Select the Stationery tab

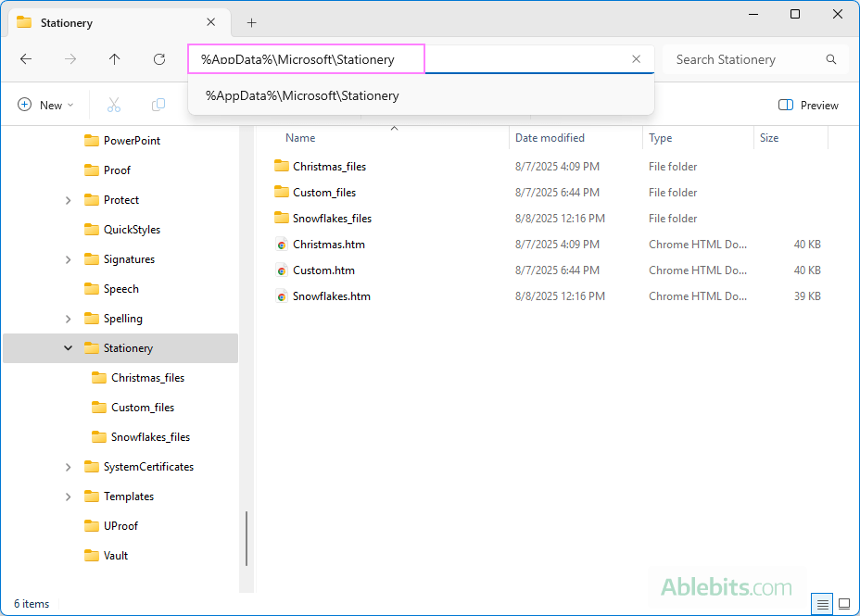tap(118, 22)
